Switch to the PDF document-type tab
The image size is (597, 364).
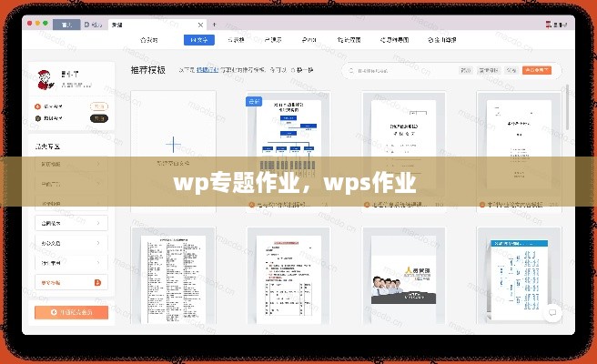(x=309, y=40)
